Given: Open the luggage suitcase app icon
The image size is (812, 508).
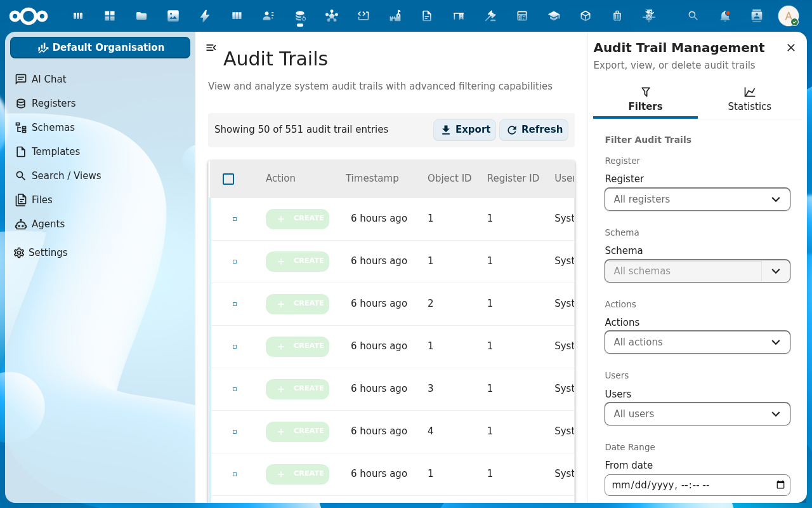Looking at the screenshot, I should pyautogui.click(x=617, y=16).
